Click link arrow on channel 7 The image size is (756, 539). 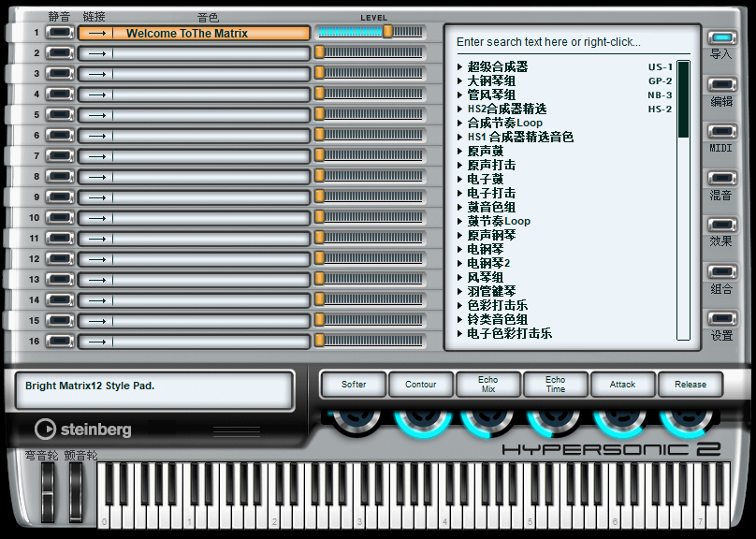click(x=97, y=156)
